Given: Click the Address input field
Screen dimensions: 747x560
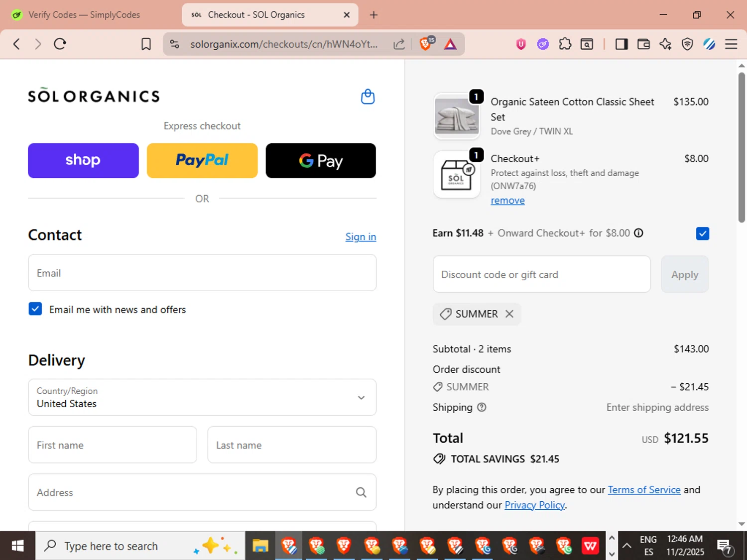Looking at the screenshot, I should [x=202, y=492].
